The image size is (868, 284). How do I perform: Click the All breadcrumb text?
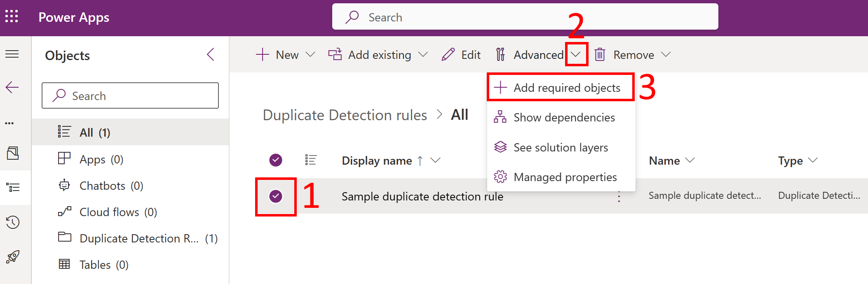[x=460, y=115]
